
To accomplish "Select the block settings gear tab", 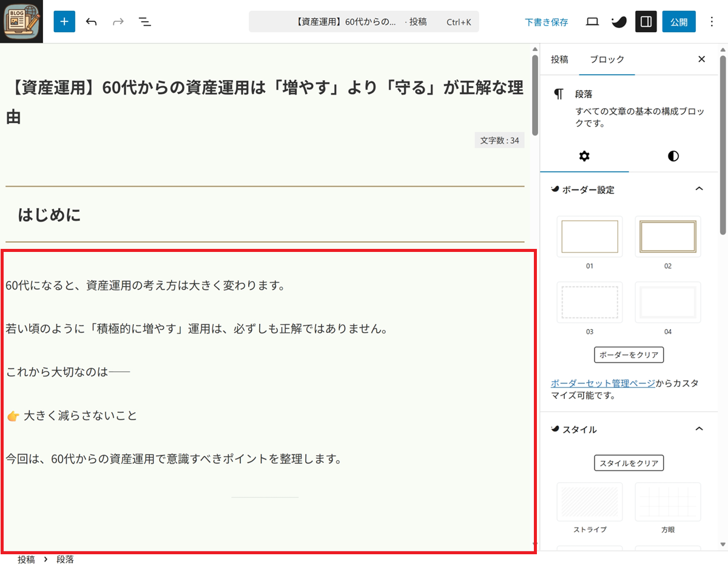I will point(584,156).
